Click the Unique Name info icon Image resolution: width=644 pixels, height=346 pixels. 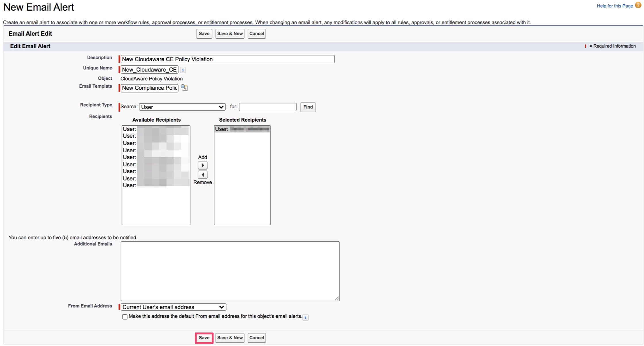point(183,70)
